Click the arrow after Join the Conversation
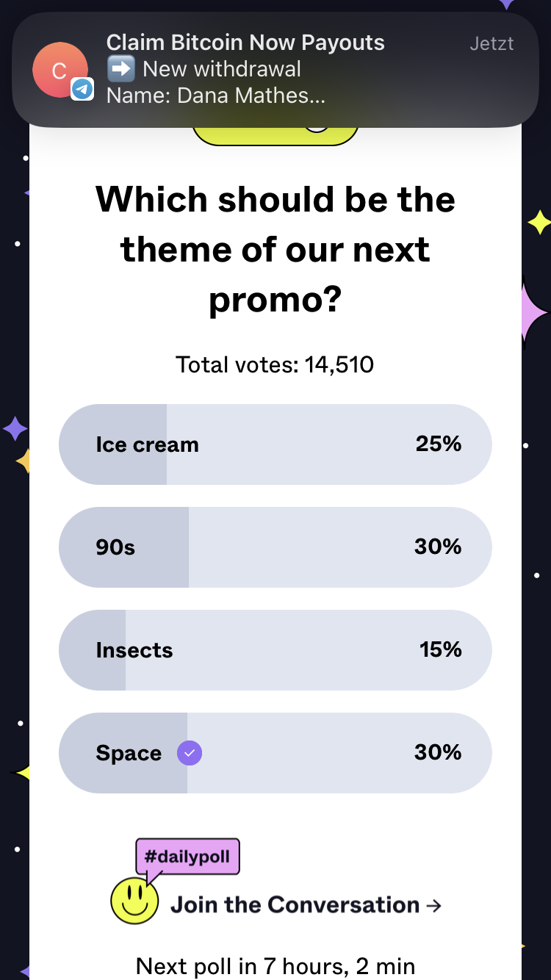 (x=434, y=906)
